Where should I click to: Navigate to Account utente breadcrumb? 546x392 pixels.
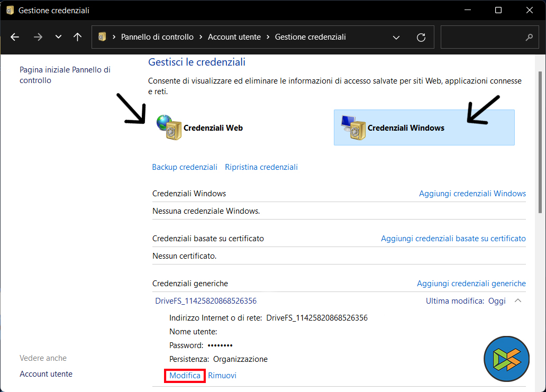coord(234,37)
